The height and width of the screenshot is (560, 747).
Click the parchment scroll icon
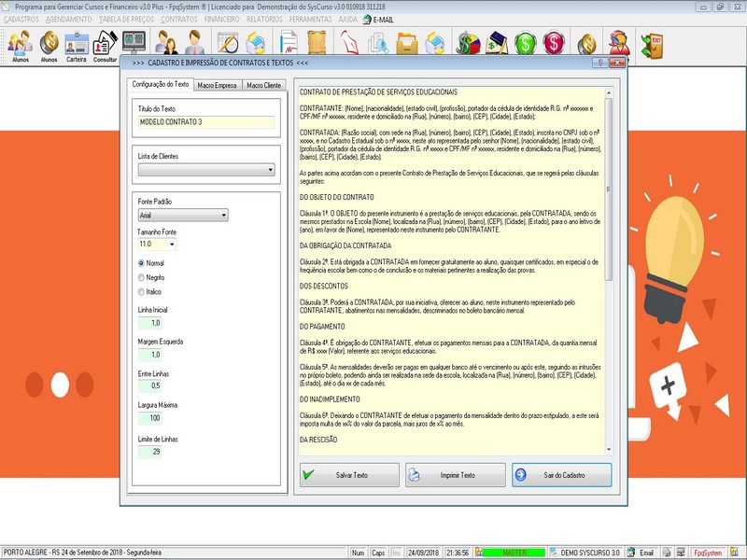317,42
